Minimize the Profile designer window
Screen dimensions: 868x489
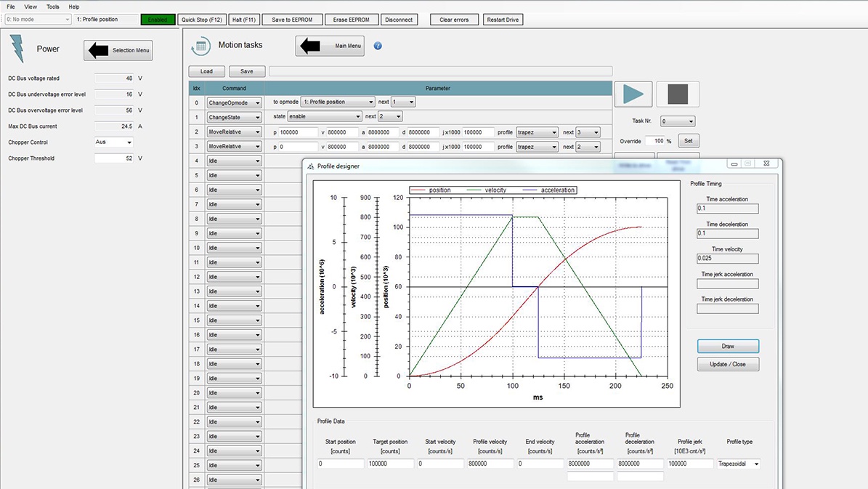point(734,164)
